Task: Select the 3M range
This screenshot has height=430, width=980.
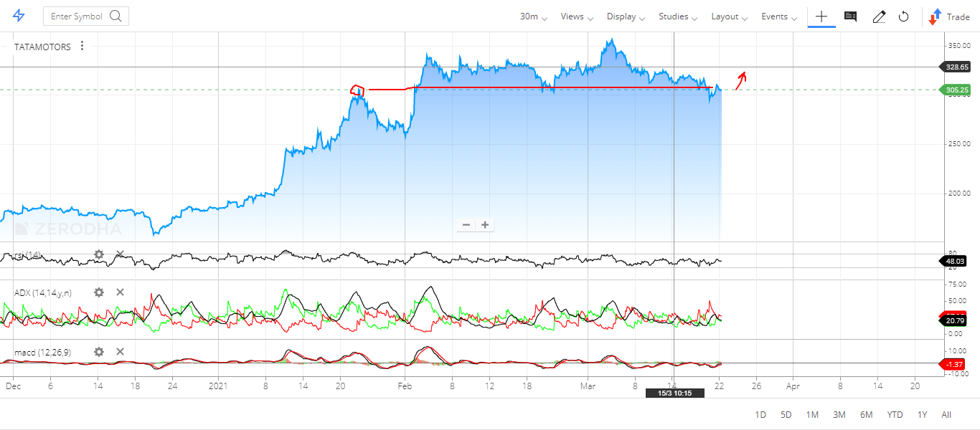Action: coord(839,415)
